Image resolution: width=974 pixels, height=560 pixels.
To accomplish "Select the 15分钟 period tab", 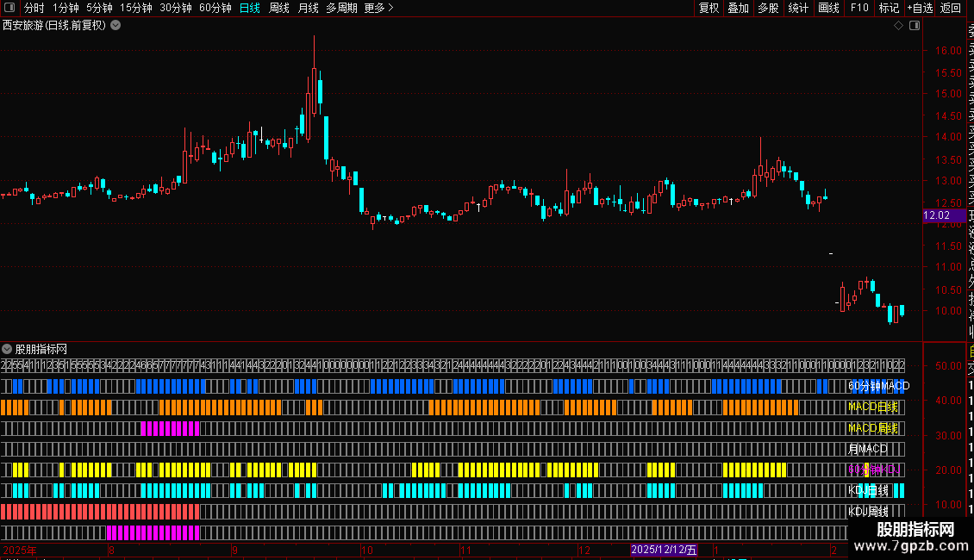I will tap(136, 8).
